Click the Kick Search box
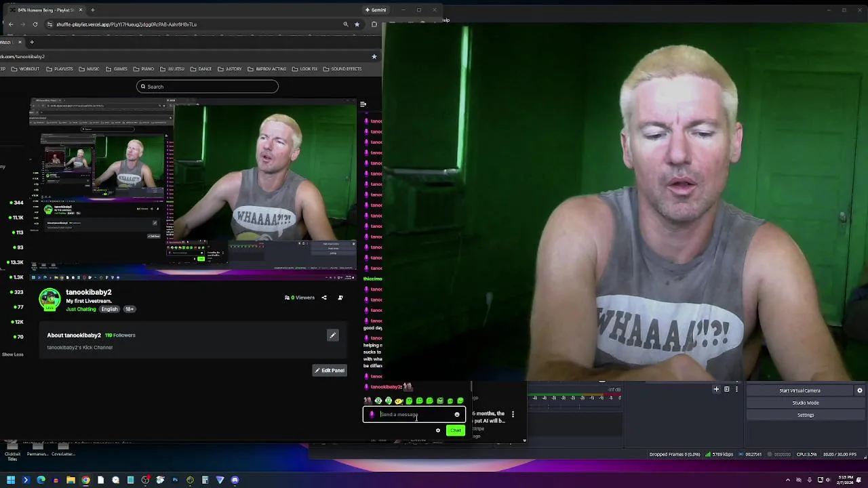868x488 pixels. pyautogui.click(x=207, y=87)
